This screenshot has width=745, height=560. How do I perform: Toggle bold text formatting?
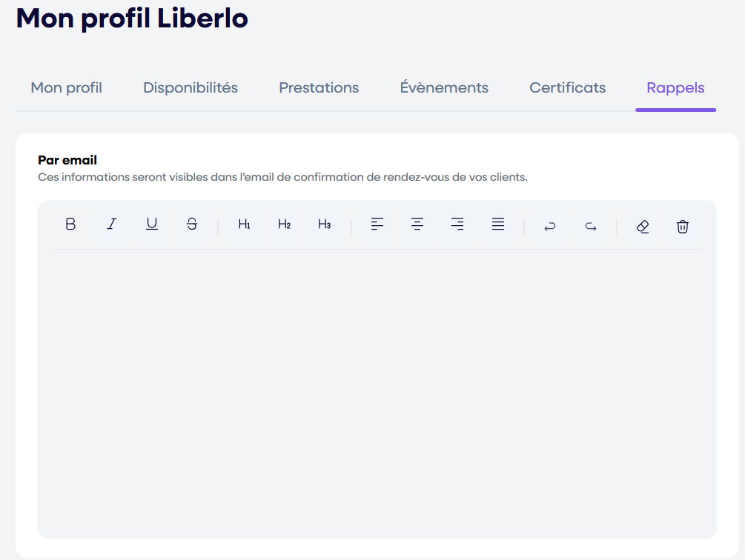pos(70,224)
